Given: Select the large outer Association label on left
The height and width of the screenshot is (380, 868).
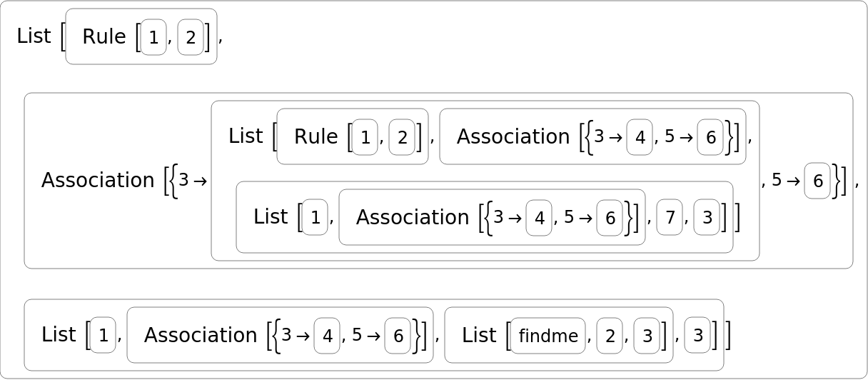Looking at the screenshot, I should click(x=97, y=181).
